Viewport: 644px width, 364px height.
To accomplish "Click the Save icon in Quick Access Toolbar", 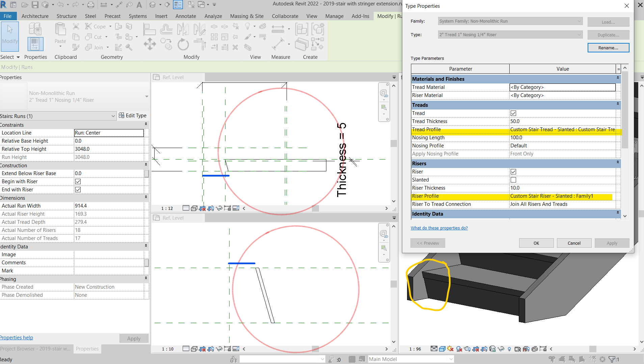I will 35,4.
